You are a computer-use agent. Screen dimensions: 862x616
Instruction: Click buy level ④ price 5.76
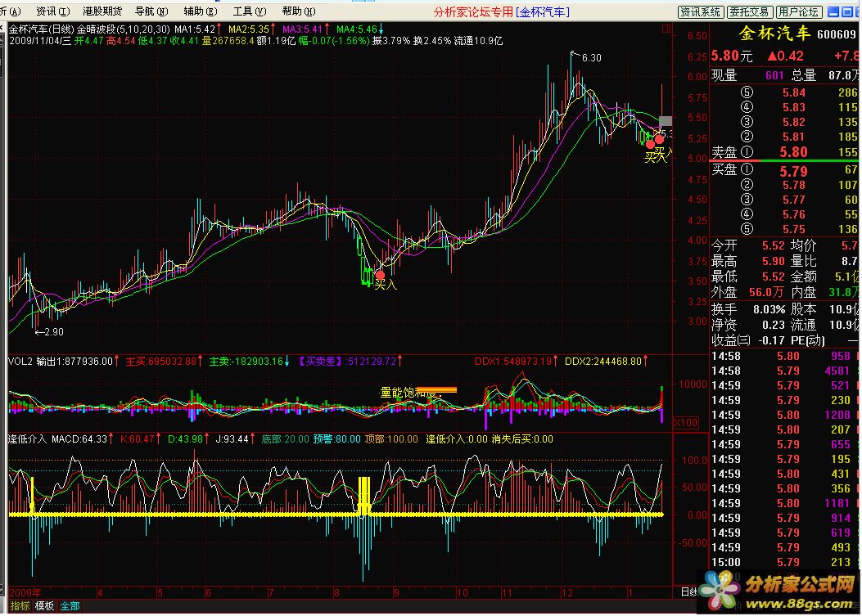coord(794,215)
